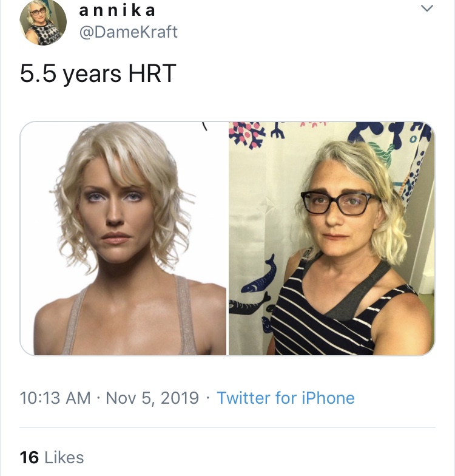Screen dimensions: 455x476
Task: Open the @DameKraft handle link
Action: (x=129, y=32)
